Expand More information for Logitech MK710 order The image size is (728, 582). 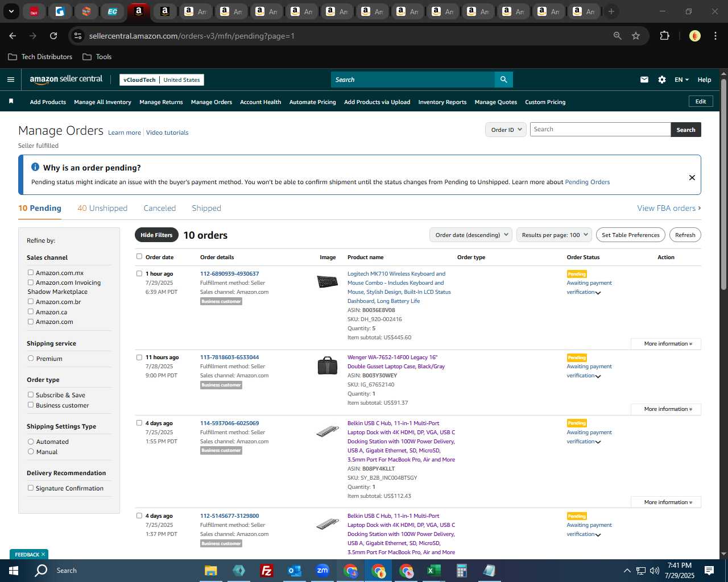point(666,344)
